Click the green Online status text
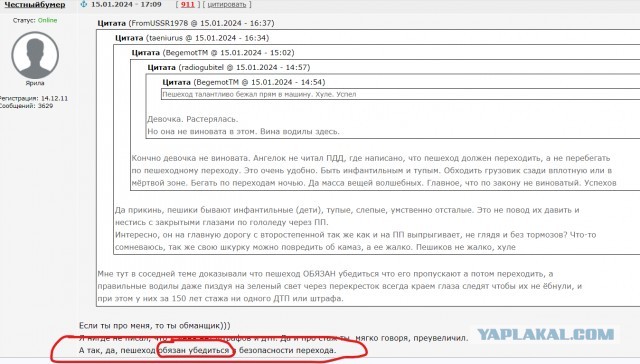Viewport: 640px width, 364px height. [47, 20]
